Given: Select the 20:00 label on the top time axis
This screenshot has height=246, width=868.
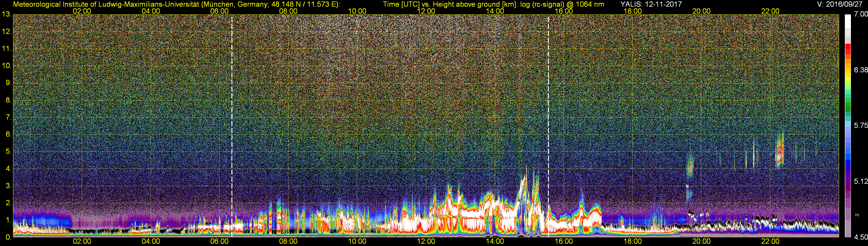Looking at the screenshot, I should pos(702,11).
